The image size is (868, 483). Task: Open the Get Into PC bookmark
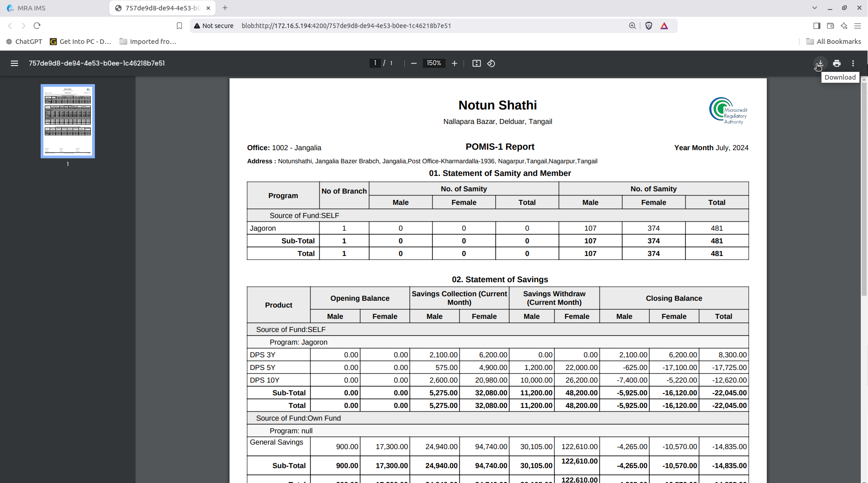click(x=80, y=42)
